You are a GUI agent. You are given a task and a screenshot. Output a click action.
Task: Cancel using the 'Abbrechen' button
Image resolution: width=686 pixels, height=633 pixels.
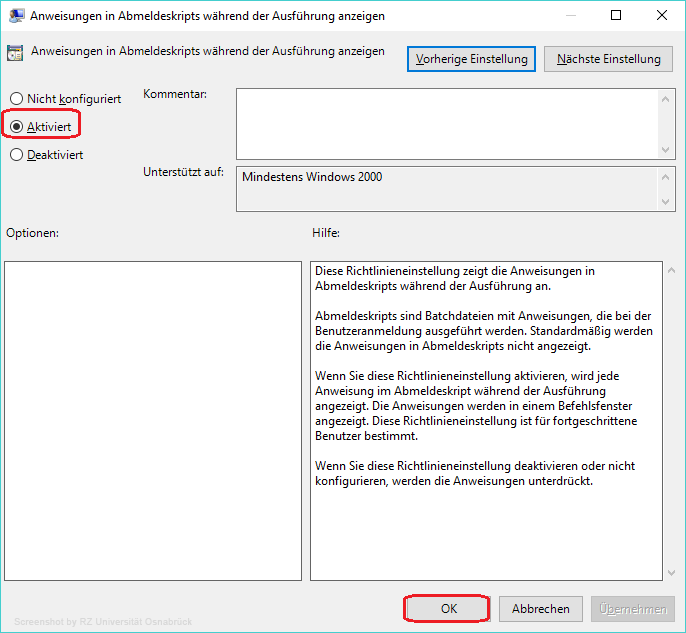click(541, 608)
